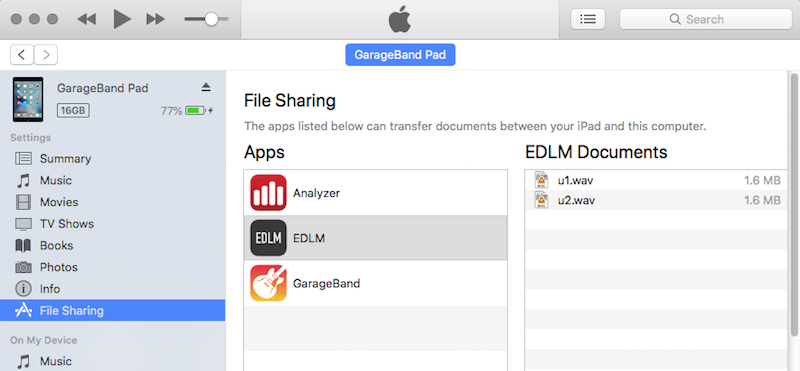Rewind to the previous track

point(87,19)
